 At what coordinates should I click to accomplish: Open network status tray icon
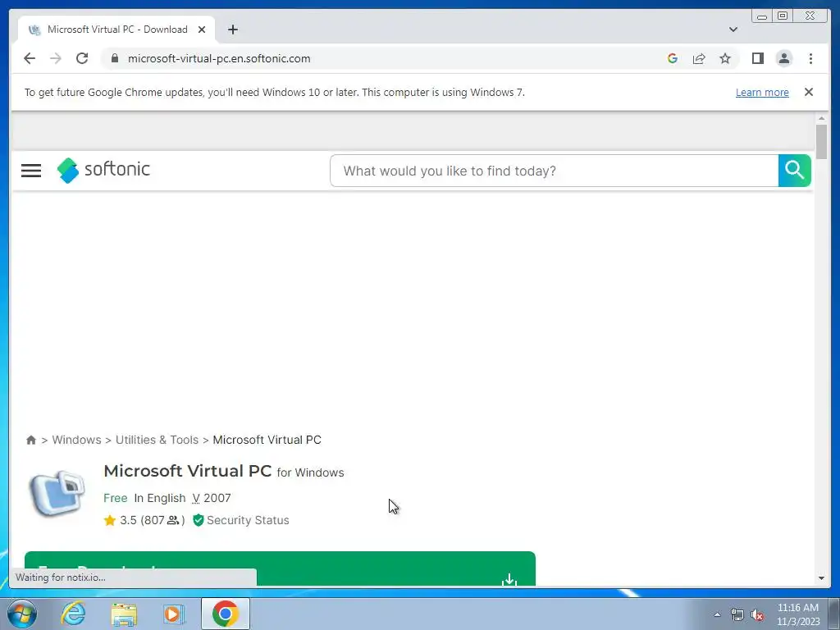(737, 615)
